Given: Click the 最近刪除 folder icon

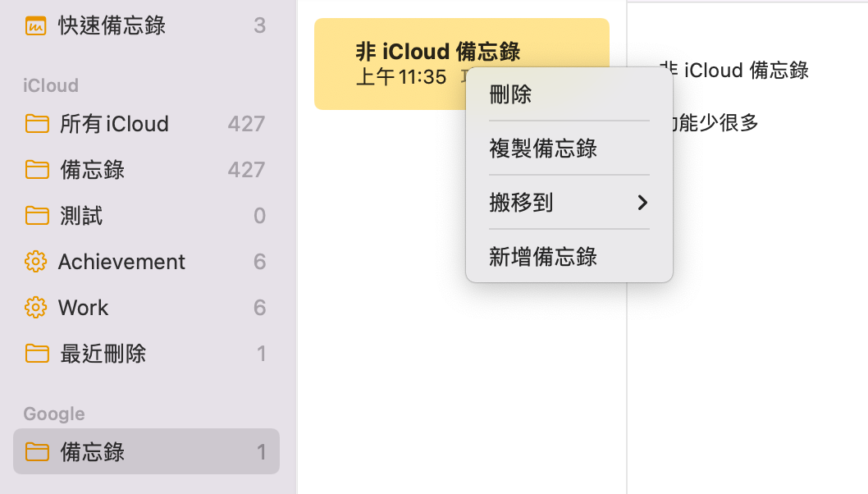Looking at the screenshot, I should click(37, 354).
